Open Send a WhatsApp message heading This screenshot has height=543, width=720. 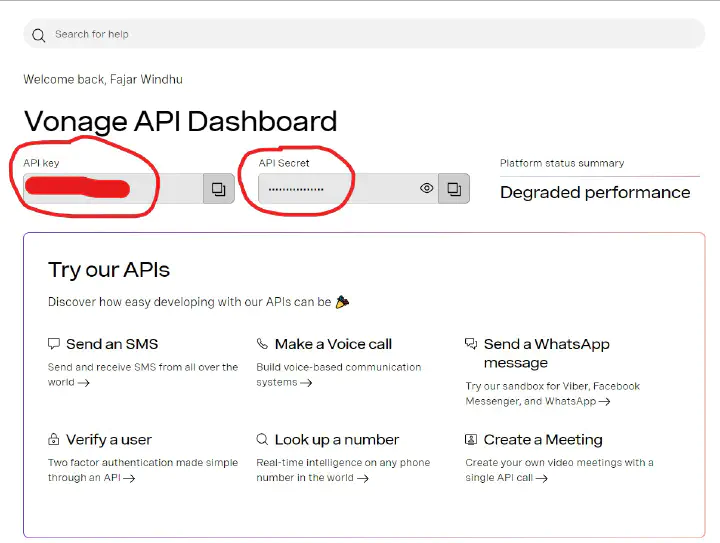[546, 353]
